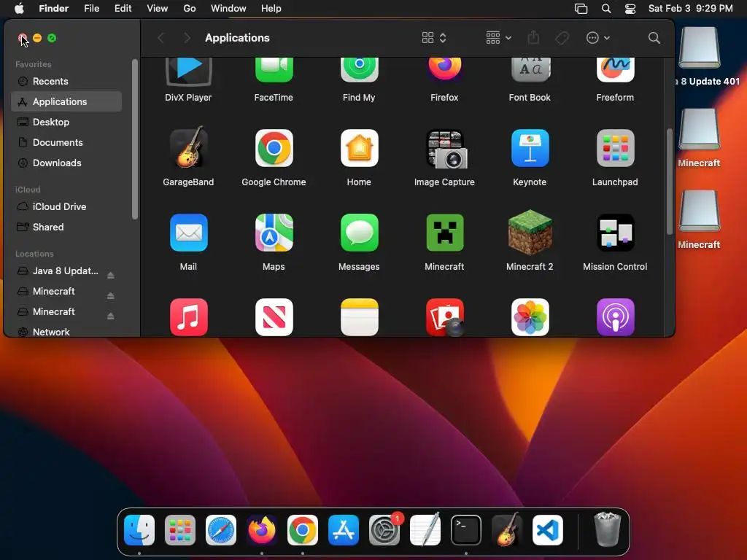
Task: Open the Action ellipsis menu dropdown
Action: (x=598, y=38)
